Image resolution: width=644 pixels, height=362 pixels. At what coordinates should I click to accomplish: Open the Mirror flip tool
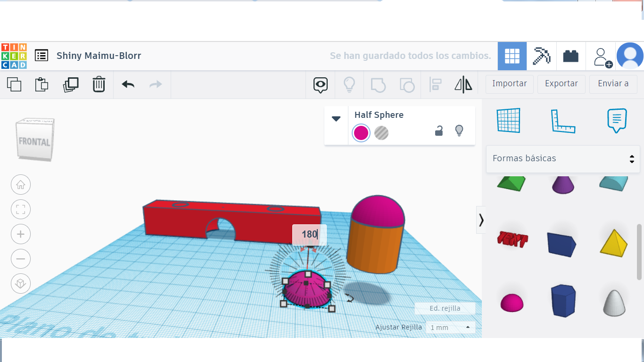[x=463, y=84]
